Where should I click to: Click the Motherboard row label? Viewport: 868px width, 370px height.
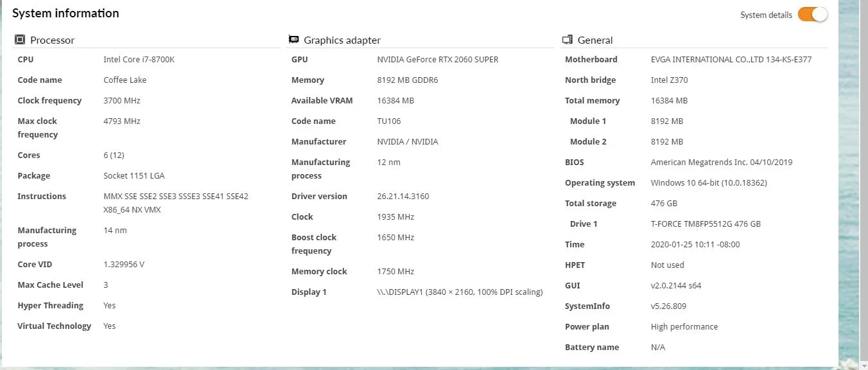pos(591,60)
